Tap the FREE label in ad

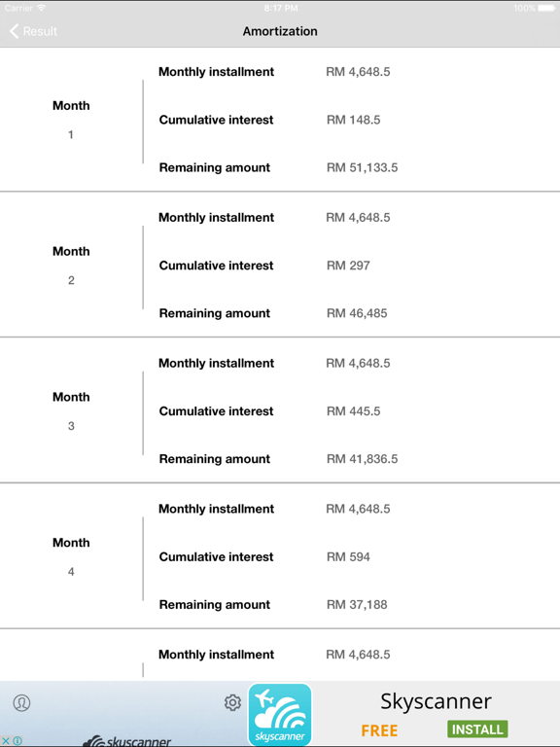[379, 730]
